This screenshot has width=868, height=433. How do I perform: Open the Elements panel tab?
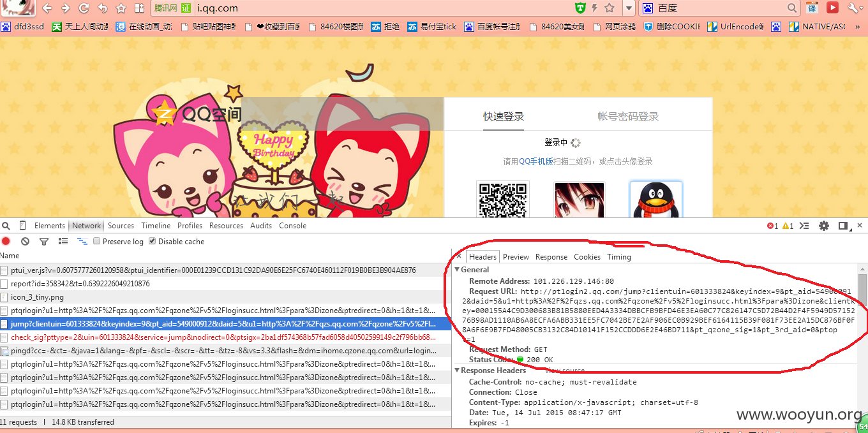[50, 226]
